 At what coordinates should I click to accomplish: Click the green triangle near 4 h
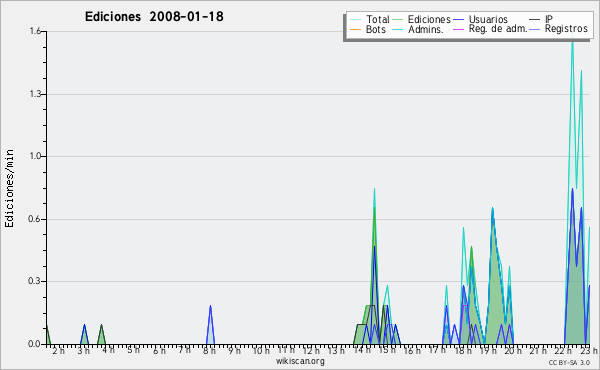coord(101,335)
